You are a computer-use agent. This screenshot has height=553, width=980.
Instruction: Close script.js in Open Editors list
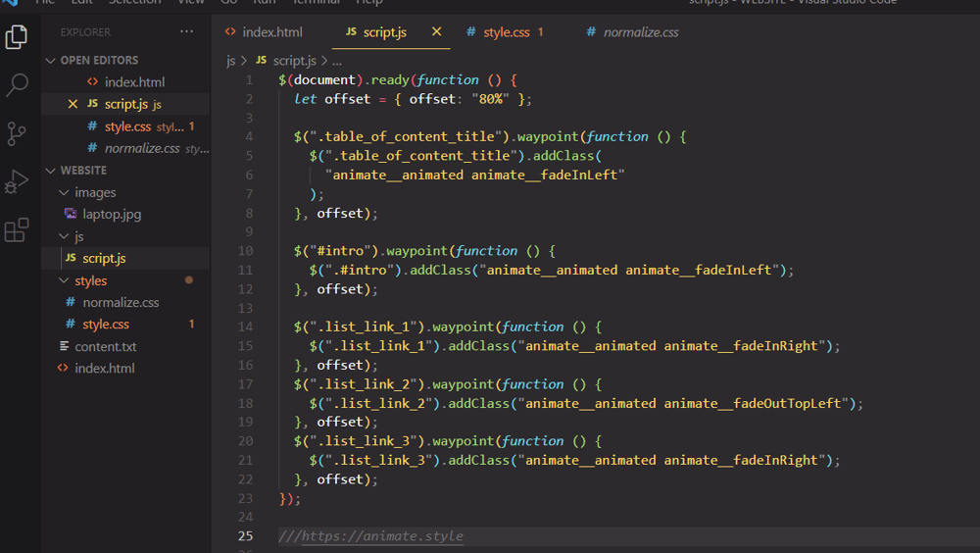point(73,104)
